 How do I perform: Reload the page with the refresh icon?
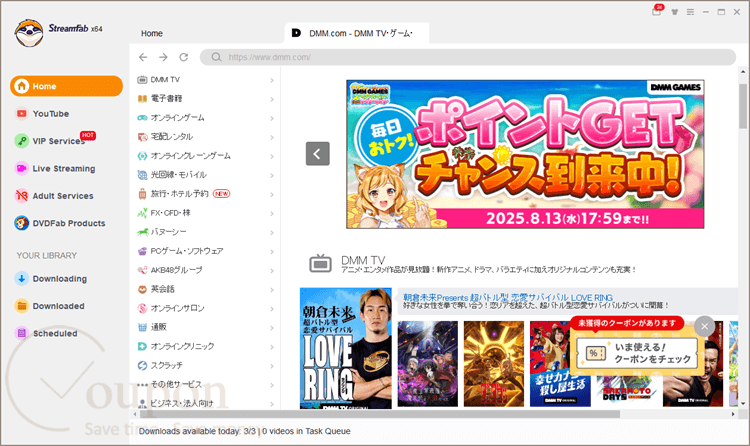point(184,57)
